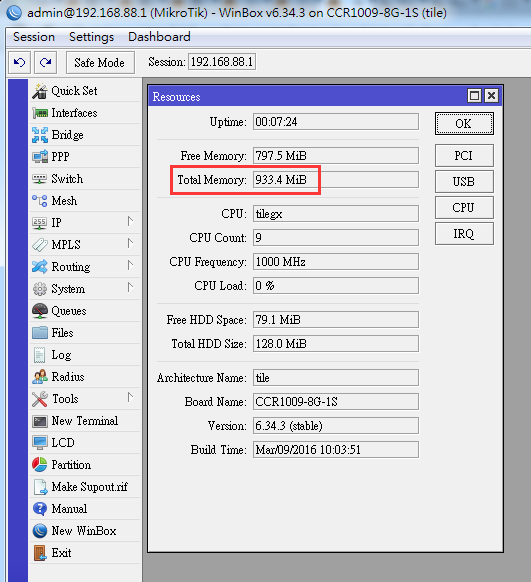
Task: Open the Radius icon in sidebar
Action: [40, 377]
